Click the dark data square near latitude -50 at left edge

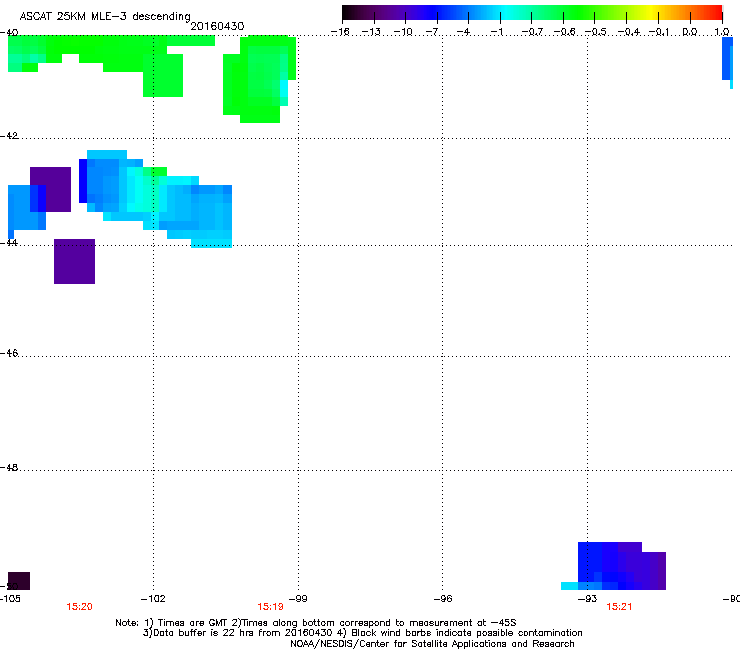click(19, 581)
